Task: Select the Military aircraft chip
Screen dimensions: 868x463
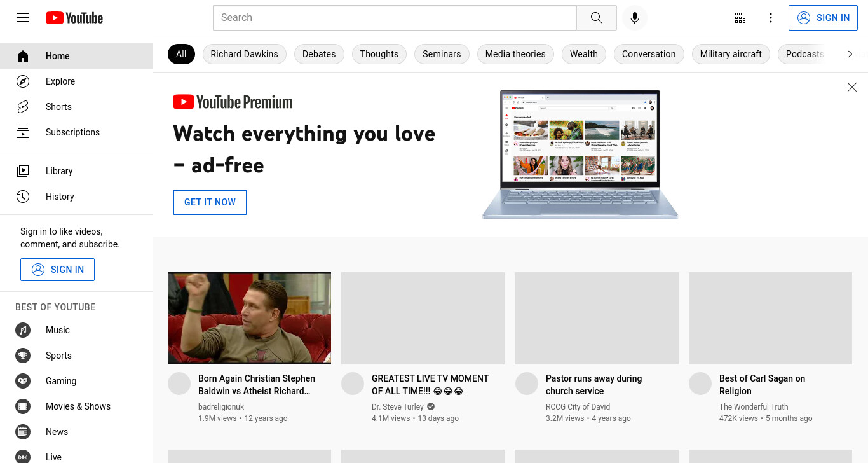Action: pyautogui.click(x=731, y=54)
